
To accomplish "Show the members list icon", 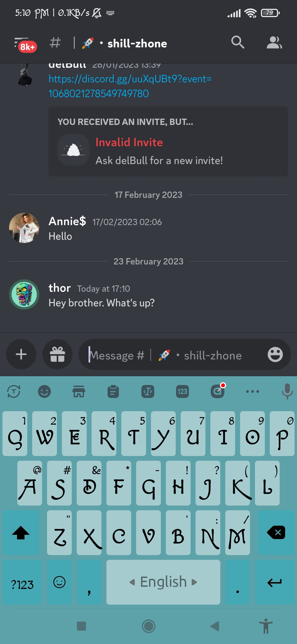I will tap(274, 42).
